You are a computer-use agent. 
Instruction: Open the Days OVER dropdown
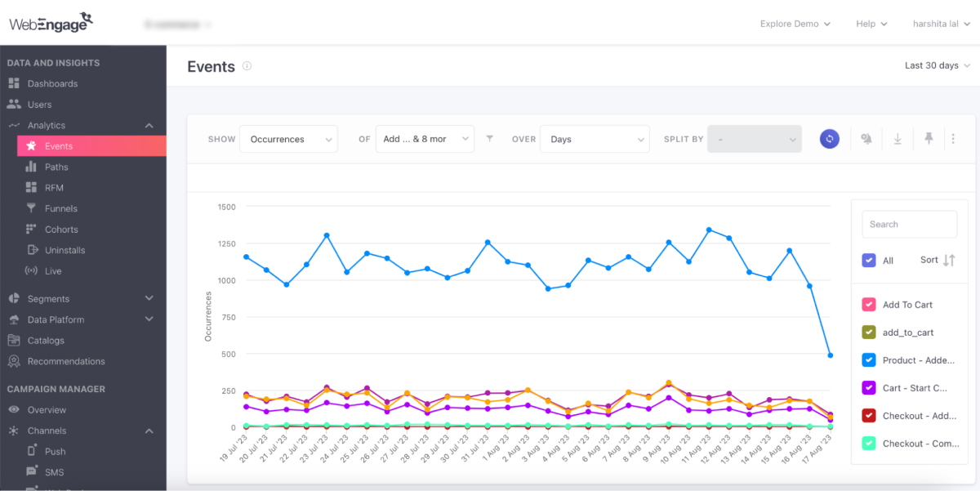point(595,139)
